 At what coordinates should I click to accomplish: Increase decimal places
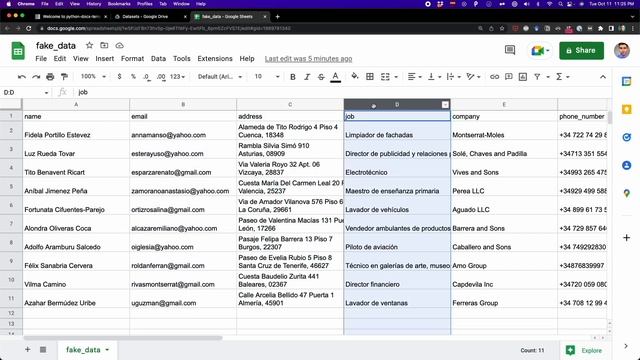click(x=161, y=77)
